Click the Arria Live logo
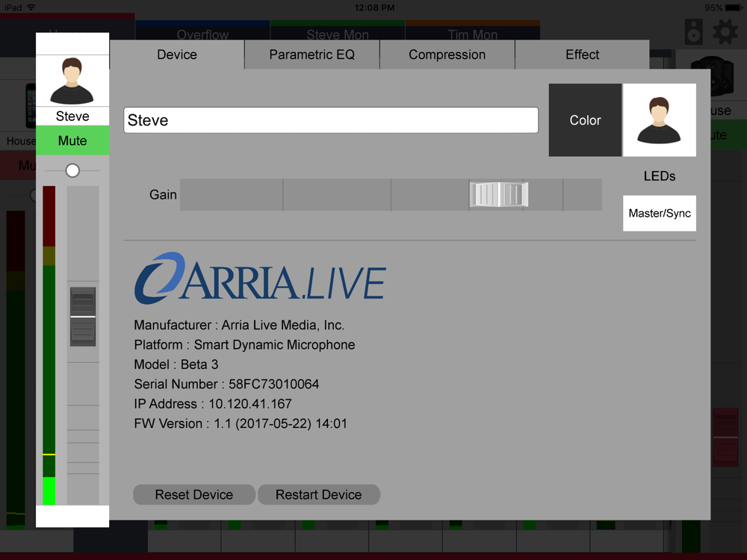747x560 pixels. click(x=260, y=278)
